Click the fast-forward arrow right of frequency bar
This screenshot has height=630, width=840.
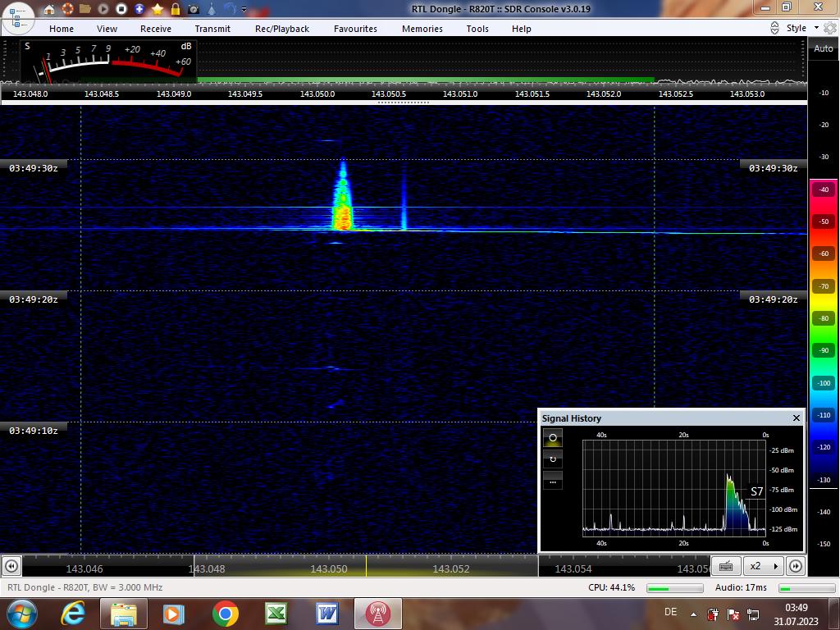coord(796,566)
